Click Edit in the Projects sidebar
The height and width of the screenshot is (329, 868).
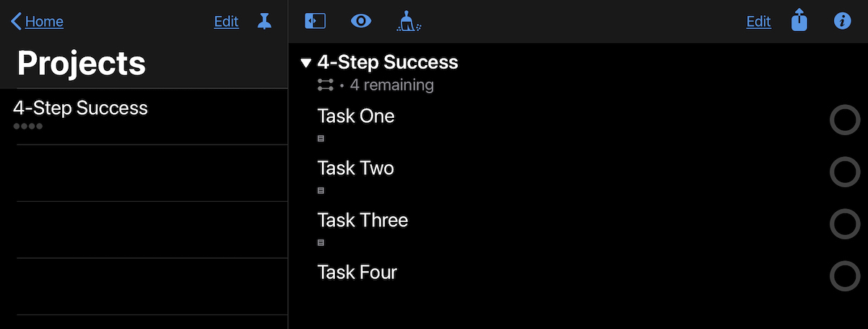point(226,22)
